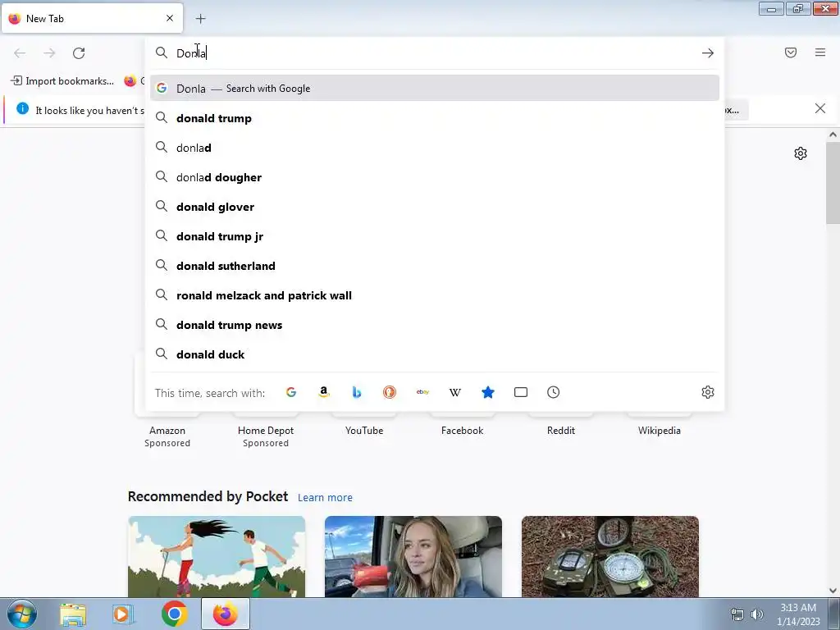
Task: Dismiss the notification bar with X
Action: [x=820, y=109]
